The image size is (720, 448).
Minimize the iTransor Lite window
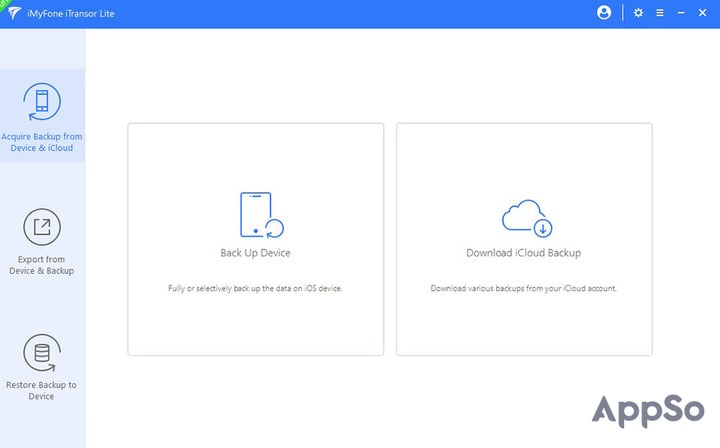point(681,13)
